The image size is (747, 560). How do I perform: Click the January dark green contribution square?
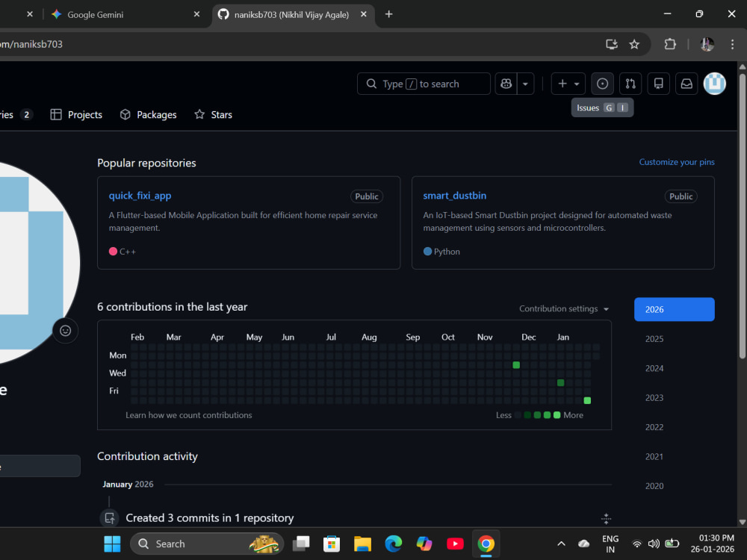point(561,382)
